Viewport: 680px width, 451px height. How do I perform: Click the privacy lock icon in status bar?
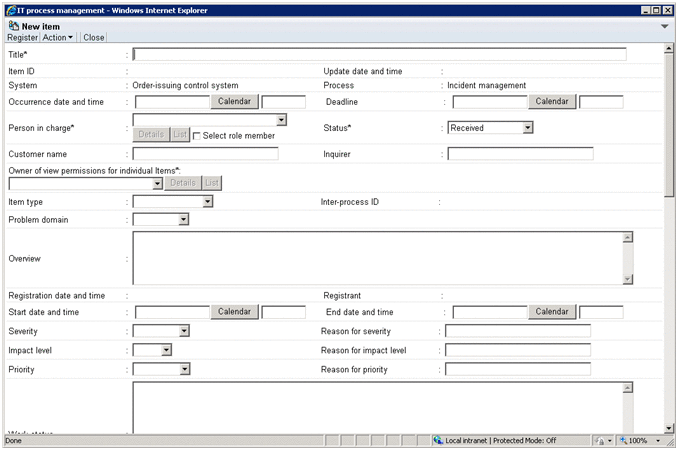click(x=601, y=440)
